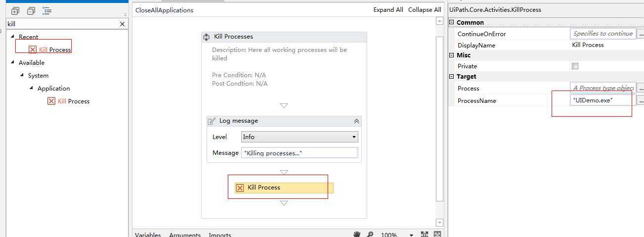Click the zoom magnifier icon in designer
Screen dimensions: 644x237
(x=370, y=234)
